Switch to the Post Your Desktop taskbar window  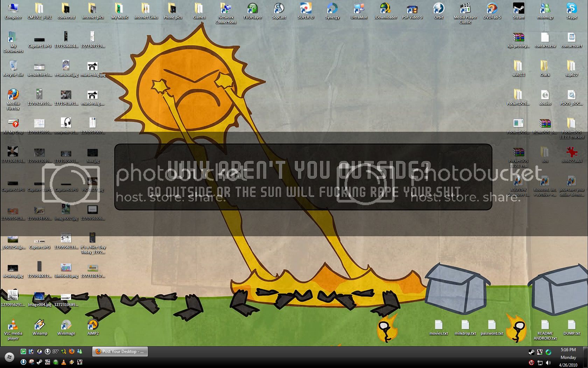click(120, 352)
